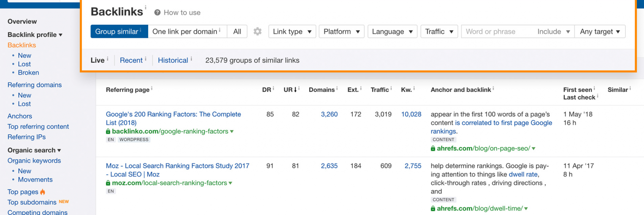The width and height of the screenshot is (644, 215).
Task: Click the 3,260 domains count
Action: (329, 114)
